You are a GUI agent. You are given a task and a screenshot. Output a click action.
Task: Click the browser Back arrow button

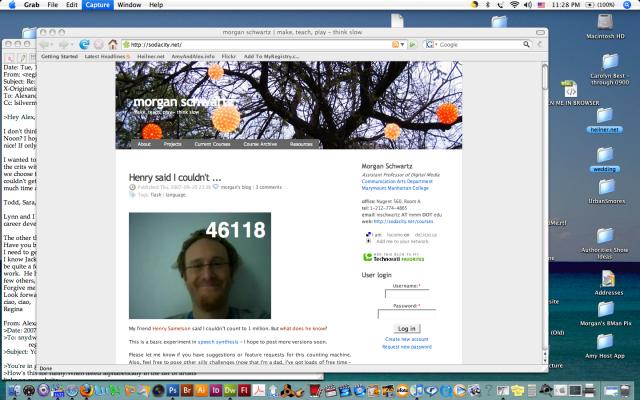coord(44,44)
